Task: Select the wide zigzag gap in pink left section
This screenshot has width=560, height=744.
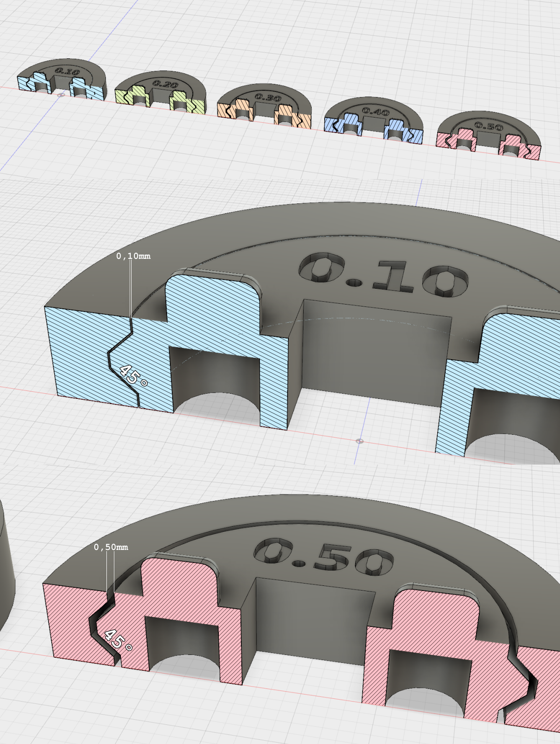Action: click(x=104, y=627)
